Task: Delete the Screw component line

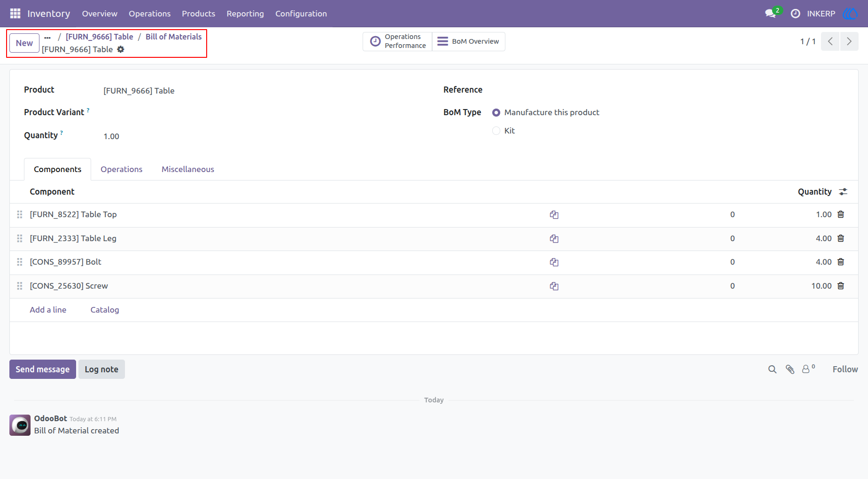Action: point(841,286)
